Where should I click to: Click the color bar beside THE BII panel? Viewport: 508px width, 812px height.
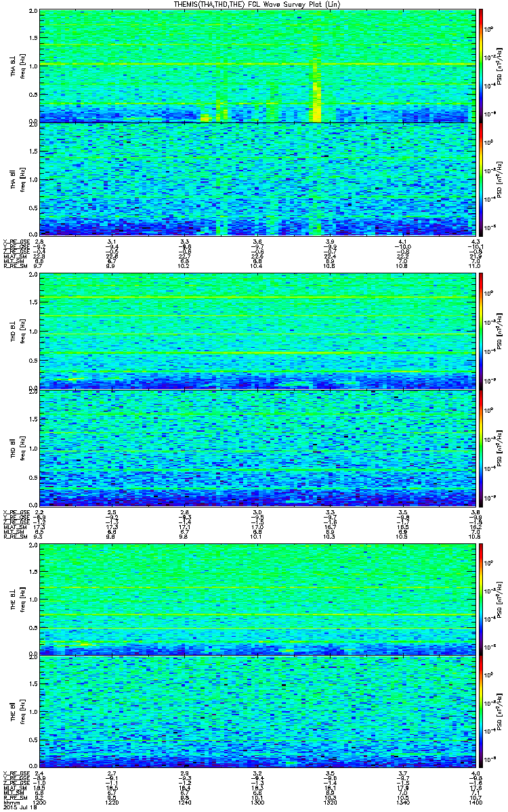481,712
